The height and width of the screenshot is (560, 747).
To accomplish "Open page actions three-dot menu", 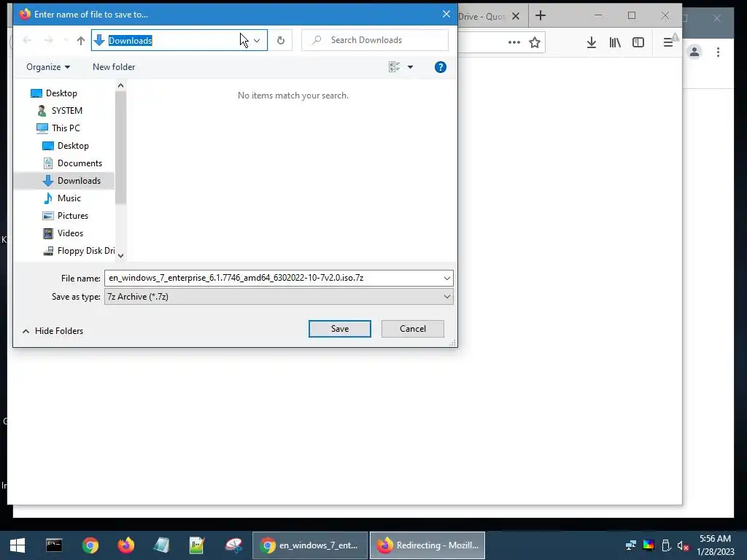I will click(514, 42).
